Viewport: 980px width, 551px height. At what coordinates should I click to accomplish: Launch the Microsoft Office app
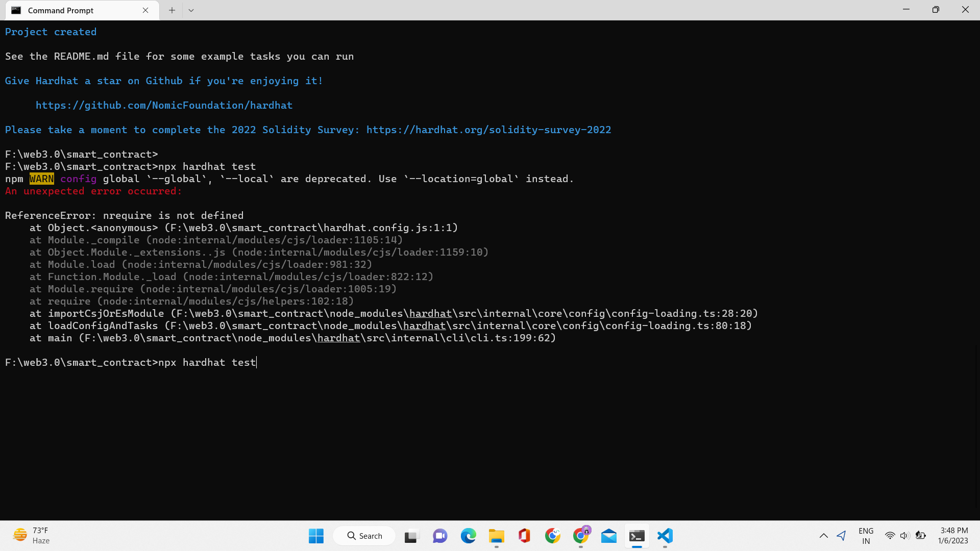(524, 536)
